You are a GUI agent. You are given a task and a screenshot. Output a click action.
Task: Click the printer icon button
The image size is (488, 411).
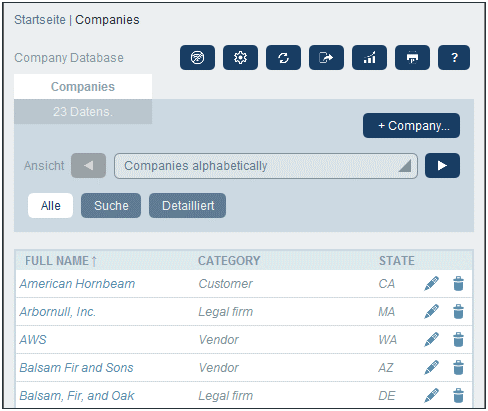(x=412, y=58)
